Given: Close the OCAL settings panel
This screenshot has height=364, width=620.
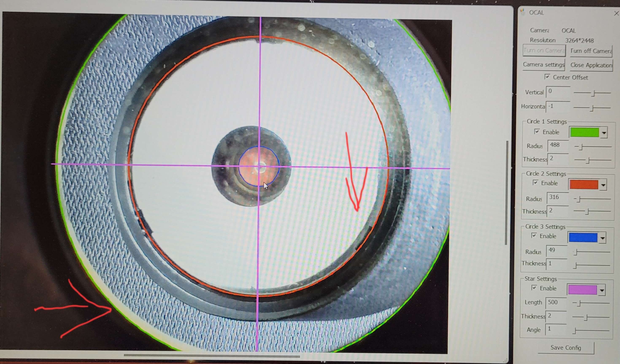Looking at the screenshot, I should coord(616,13).
